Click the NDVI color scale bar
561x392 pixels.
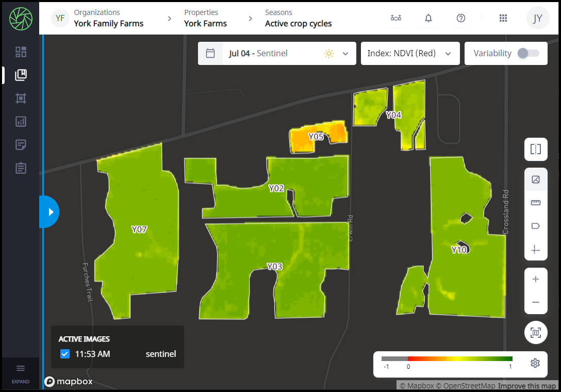(447, 358)
